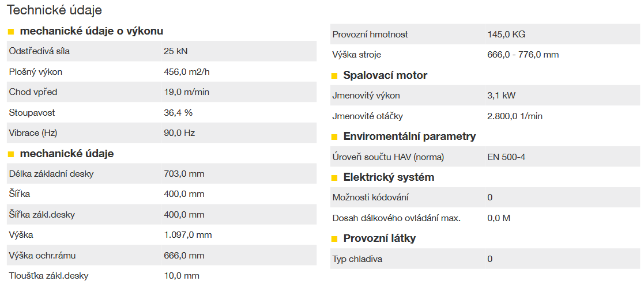Click yellow bullet next to Elektrický systém
Screen dimensions: 644x285
pos(334,178)
